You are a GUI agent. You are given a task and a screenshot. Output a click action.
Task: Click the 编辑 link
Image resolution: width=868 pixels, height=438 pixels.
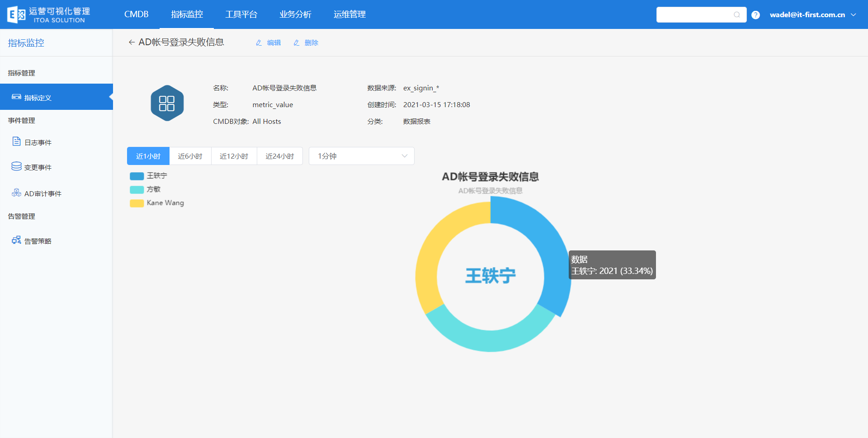[274, 42]
